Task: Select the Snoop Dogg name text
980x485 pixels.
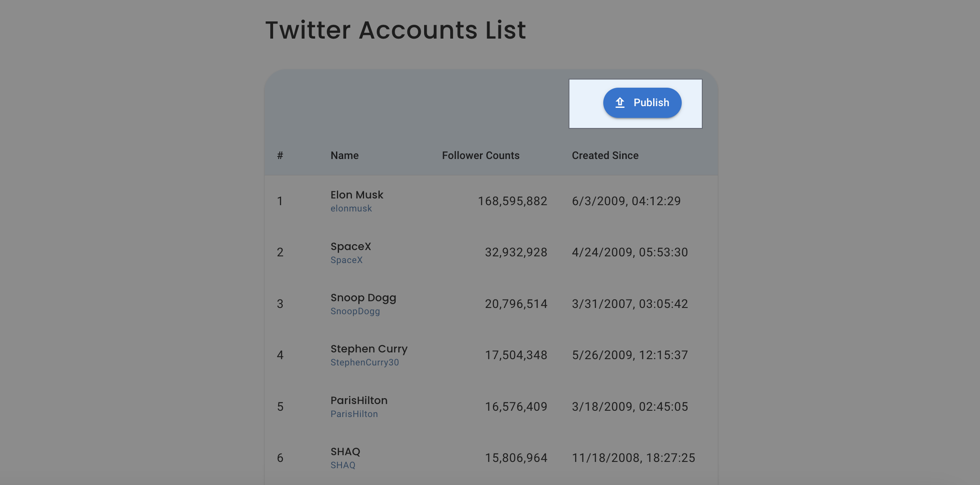Action: click(363, 298)
